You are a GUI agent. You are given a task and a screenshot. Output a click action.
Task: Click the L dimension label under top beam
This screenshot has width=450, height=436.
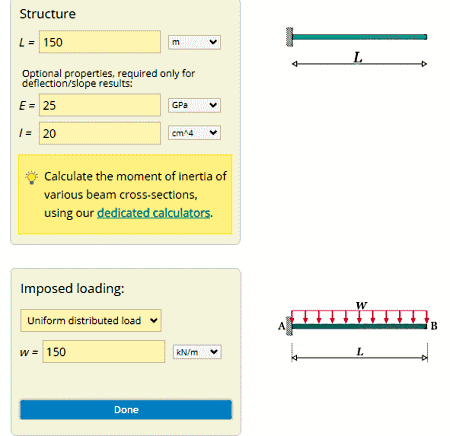pos(358,57)
